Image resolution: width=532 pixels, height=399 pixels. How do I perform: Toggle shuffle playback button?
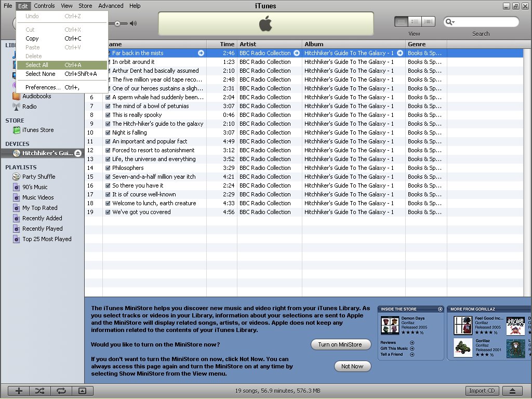point(39,391)
